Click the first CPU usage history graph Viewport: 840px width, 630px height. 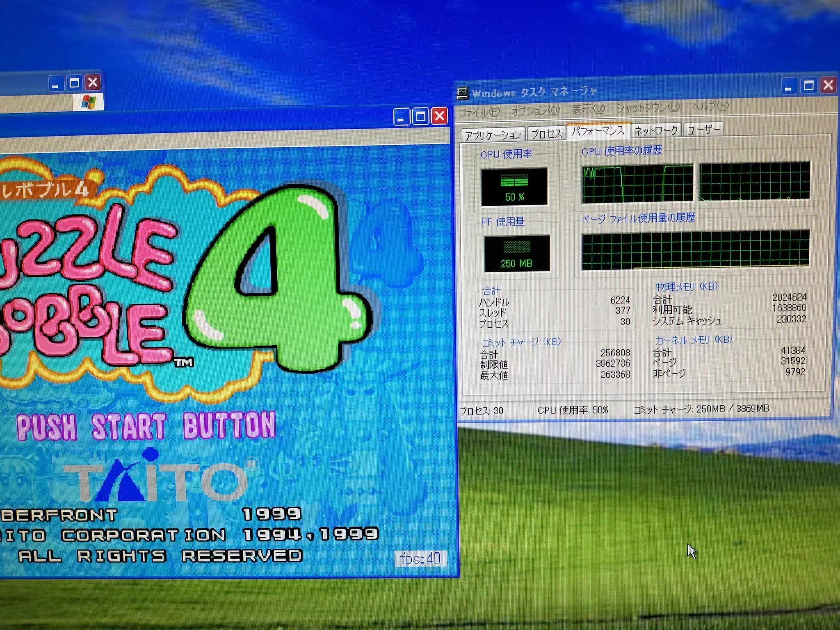click(x=637, y=184)
